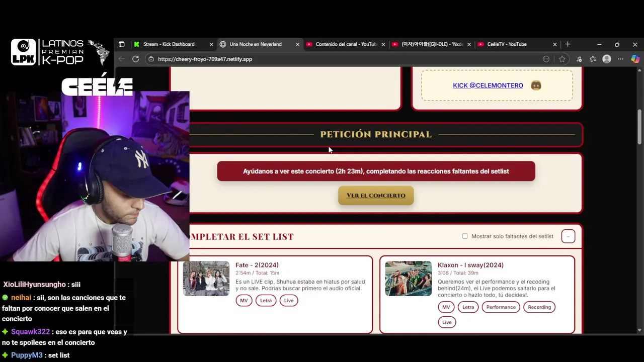
Task: Click the emoji beside KICK @CELEMONTERO
Action: [536, 85]
